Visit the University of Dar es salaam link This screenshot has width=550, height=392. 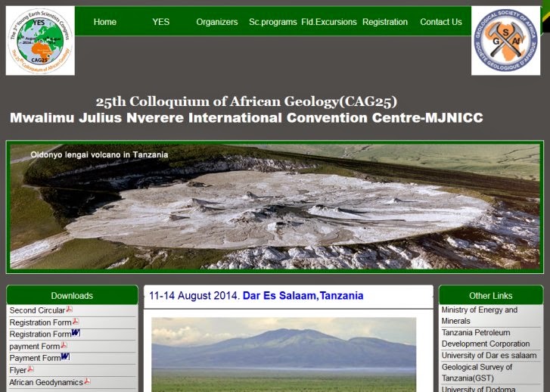pos(489,356)
